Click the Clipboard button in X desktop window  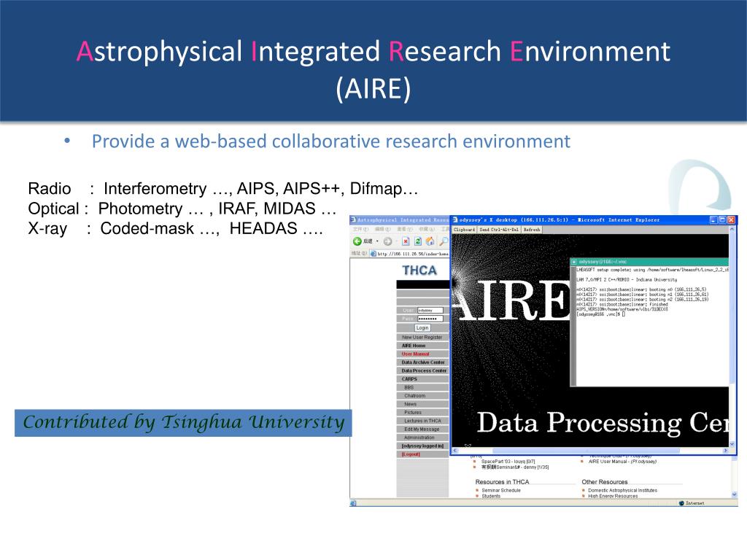[465, 230]
